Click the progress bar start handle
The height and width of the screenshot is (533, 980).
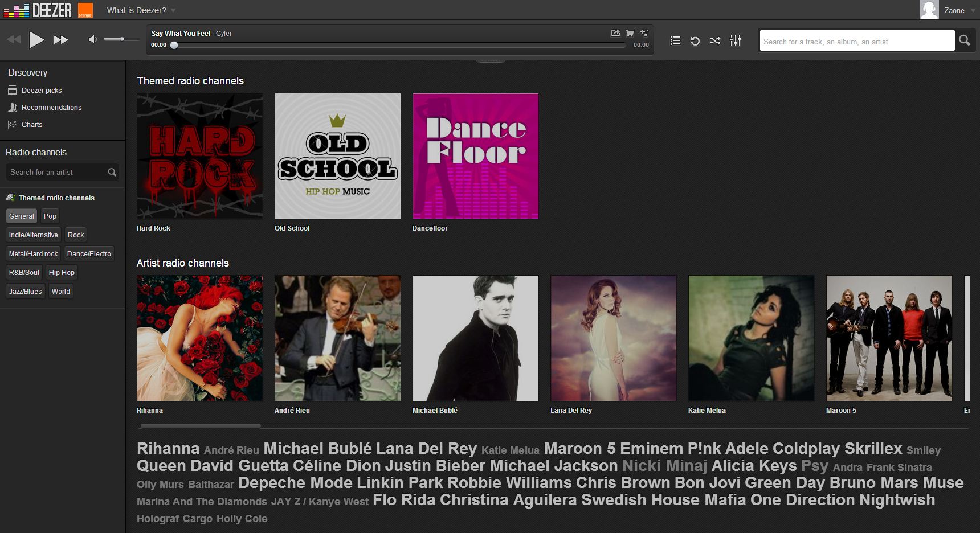pyautogui.click(x=174, y=45)
